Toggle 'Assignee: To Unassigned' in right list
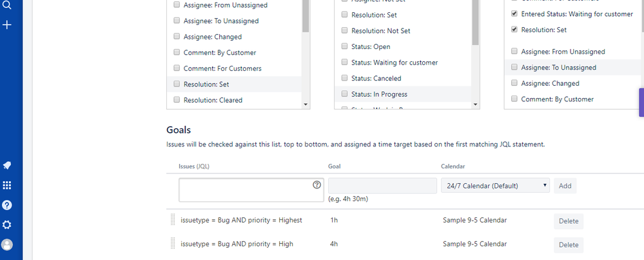Screen dimensions: 644x260 514,67
